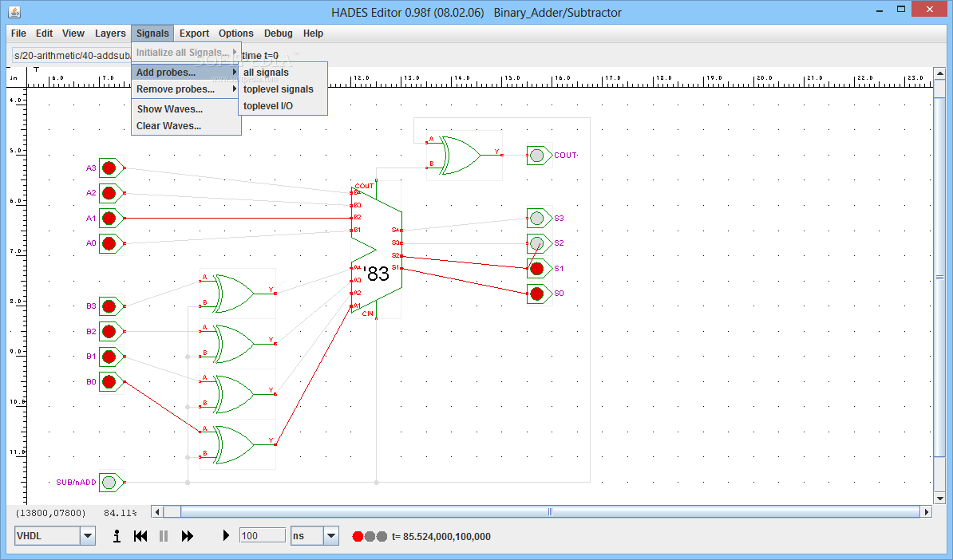Image resolution: width=953 pixels, height=560 pixels.
Task: Click the vertical scrollbar up arrow
Action: tap(939, 73)
